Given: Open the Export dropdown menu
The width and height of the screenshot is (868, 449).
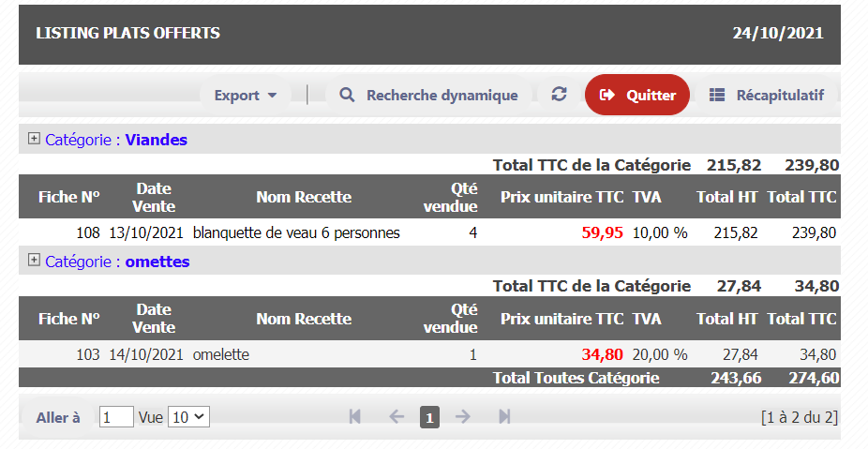Looking at the screenshot, I should [246, 95].
